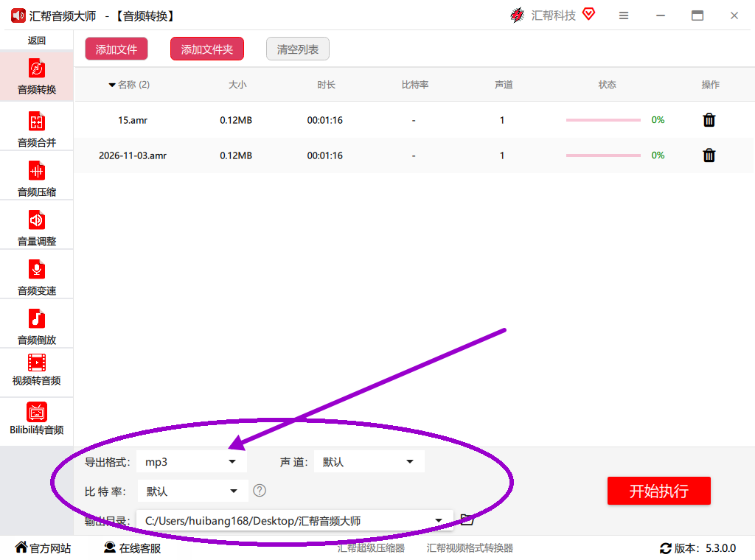
Task: Click the bitrate help question mark icon
Action: point(260,490)
